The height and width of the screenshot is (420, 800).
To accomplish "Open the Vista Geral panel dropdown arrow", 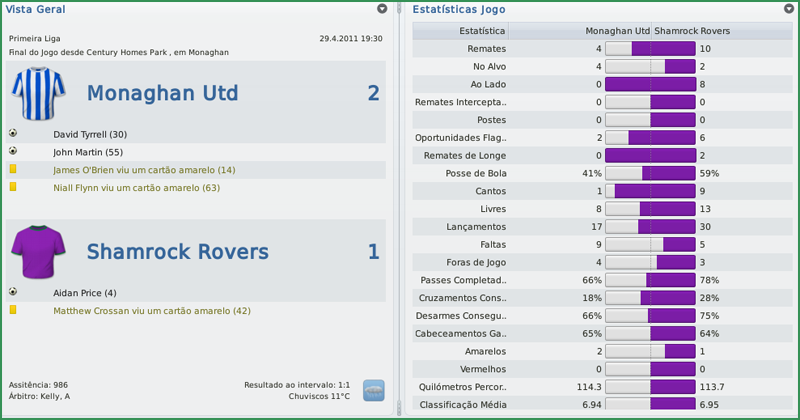I will pyautogui.click(x=382, y=9).
